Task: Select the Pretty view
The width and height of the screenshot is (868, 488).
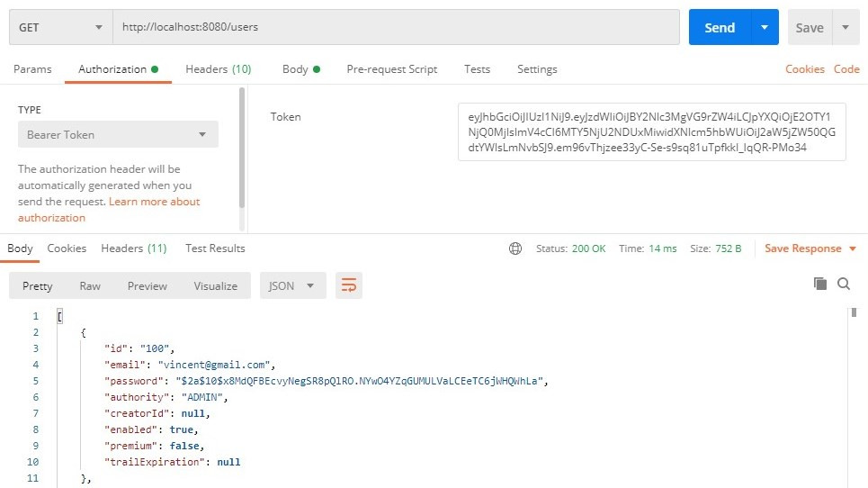Action: pos(37,285)
